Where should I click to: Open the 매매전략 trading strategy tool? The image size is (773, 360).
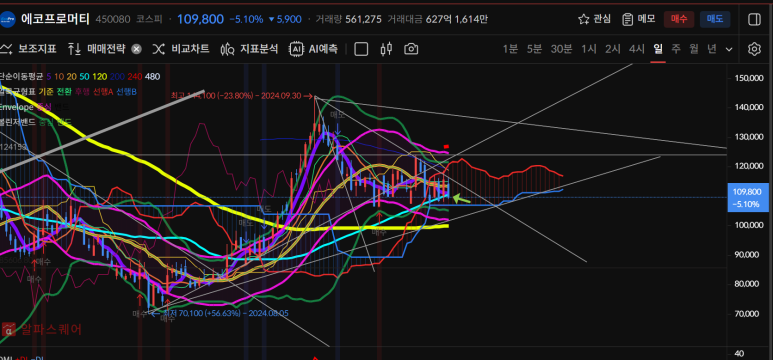[96, 49]
